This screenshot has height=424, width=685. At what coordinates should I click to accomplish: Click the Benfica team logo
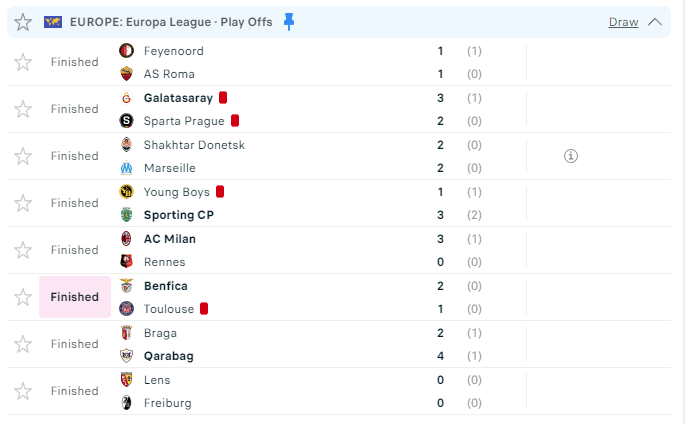(126, 286)
